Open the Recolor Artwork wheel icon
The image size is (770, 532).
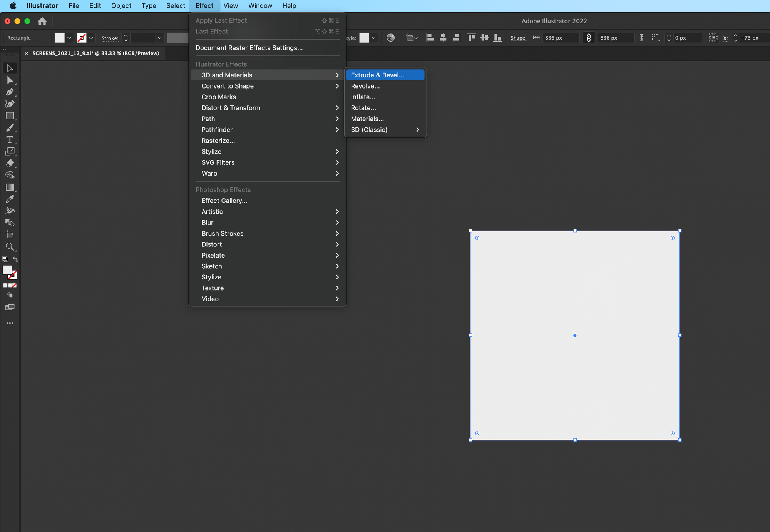coord(390,38)
